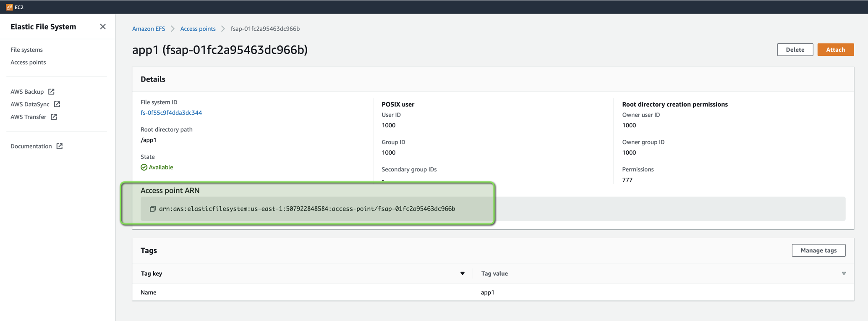868x321 pixels.
Task: Copy access point ARN with copy icon
Action: click(153, 209)
